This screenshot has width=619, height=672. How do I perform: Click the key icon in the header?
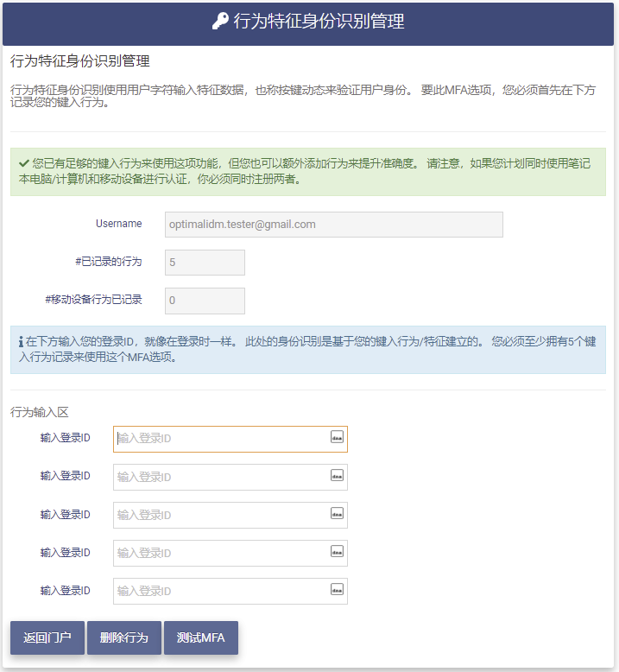pyautogui.click(x=220, y=21)
